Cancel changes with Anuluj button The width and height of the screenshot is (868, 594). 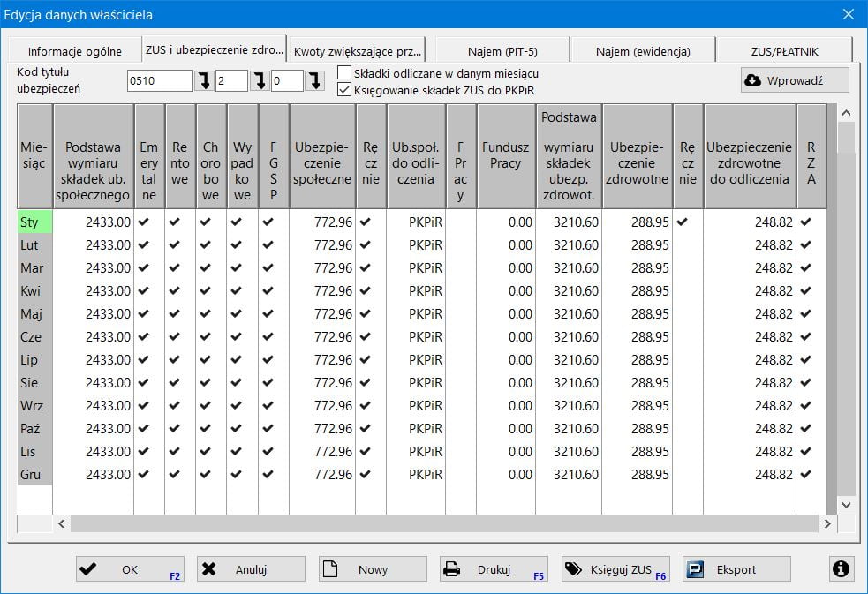pyautogui.click(x=251, y=569)
